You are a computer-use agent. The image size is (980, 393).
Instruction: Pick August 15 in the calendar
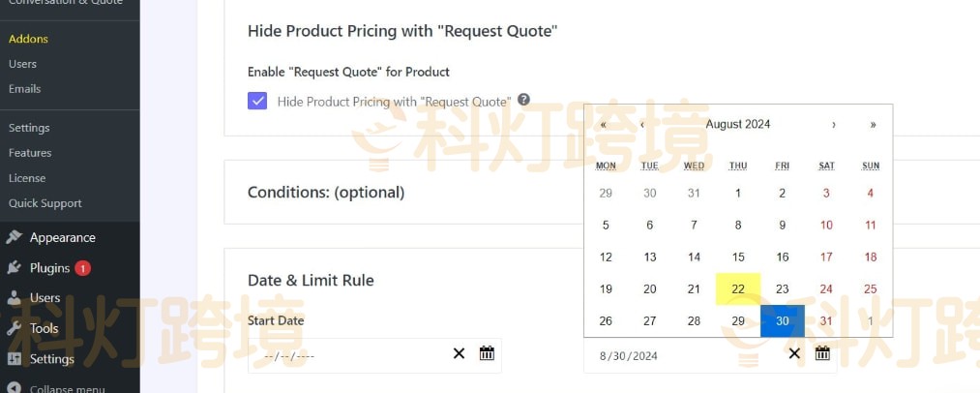pos(738,257)
